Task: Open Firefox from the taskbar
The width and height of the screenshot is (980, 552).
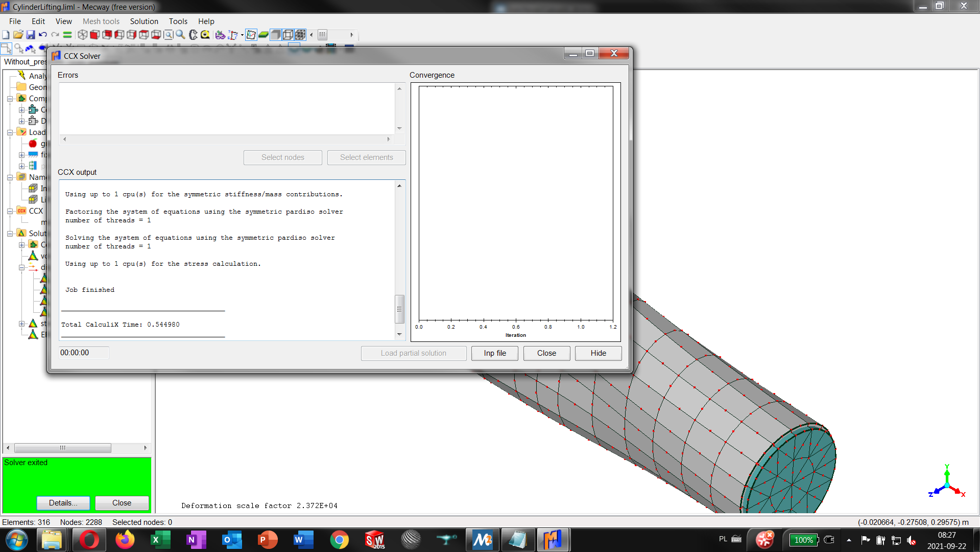Action: [x=125, y=540]
